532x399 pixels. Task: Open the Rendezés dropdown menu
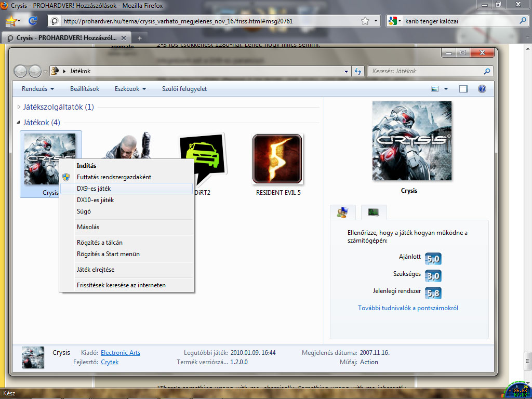[37, 89]
